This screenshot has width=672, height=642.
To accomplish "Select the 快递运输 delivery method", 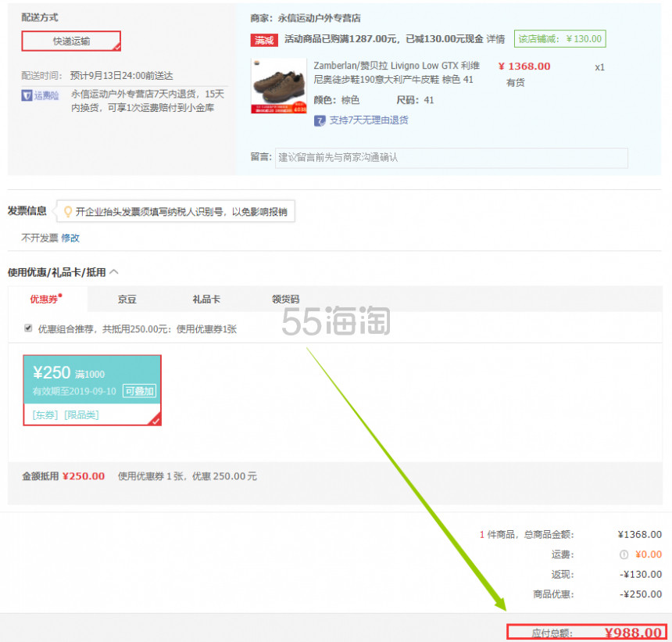I will coord(71,41).
